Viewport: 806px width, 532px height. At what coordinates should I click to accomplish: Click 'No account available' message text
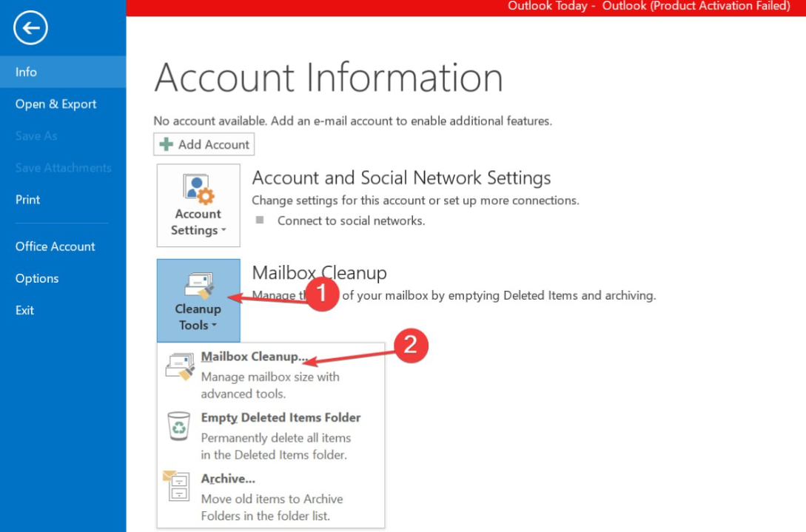(352, 121)
